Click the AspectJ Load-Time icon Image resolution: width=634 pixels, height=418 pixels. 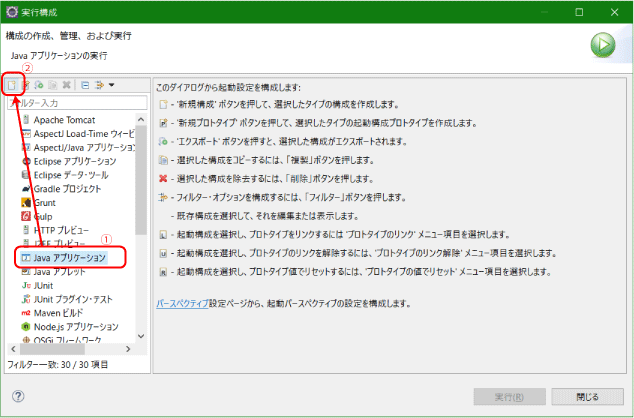26,134
